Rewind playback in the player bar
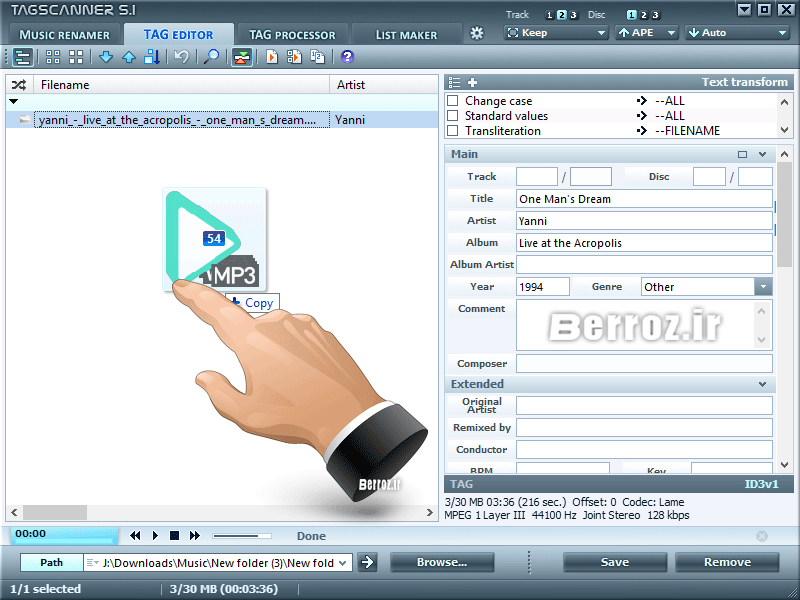The height and width of the screenshot is (600, 800). (135, 536)
